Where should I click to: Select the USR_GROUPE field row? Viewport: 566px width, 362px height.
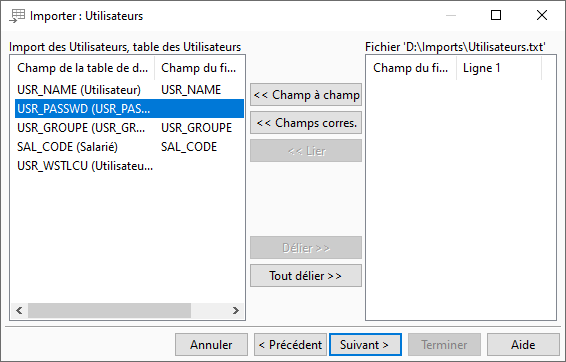tap(129, 128)
